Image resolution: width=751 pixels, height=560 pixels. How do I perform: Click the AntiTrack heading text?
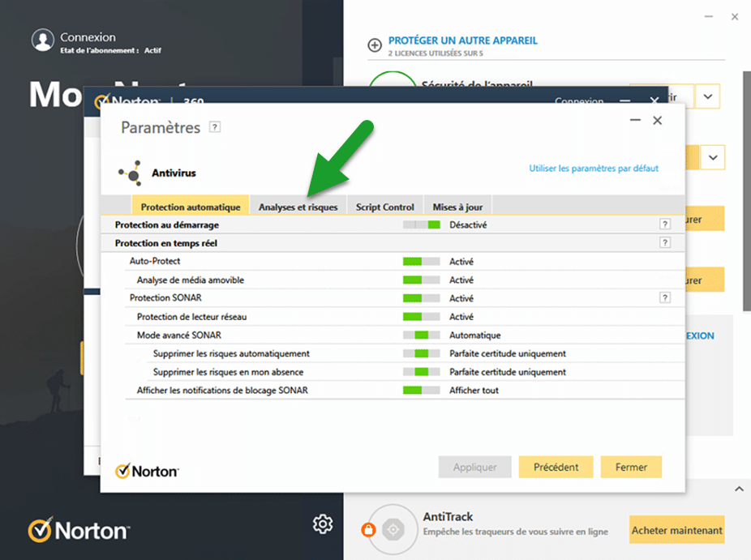448,516
